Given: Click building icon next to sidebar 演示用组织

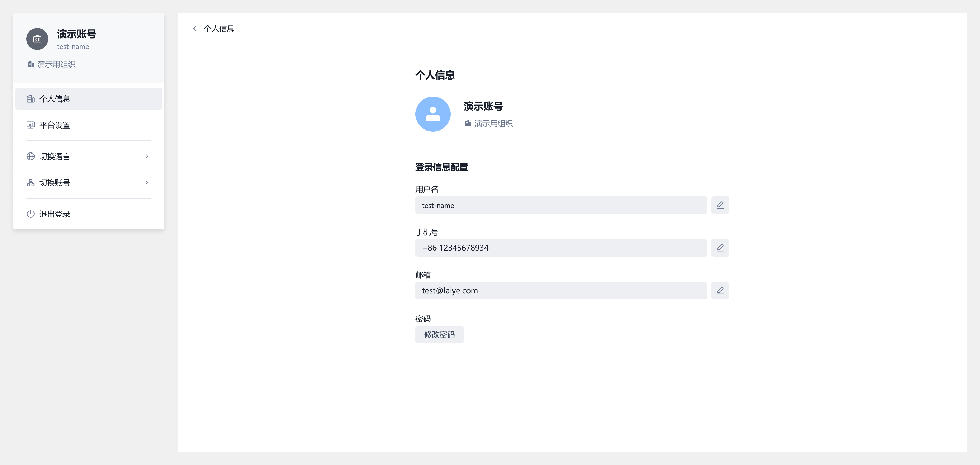Looking at the screenshot, I should pos(30,64).
